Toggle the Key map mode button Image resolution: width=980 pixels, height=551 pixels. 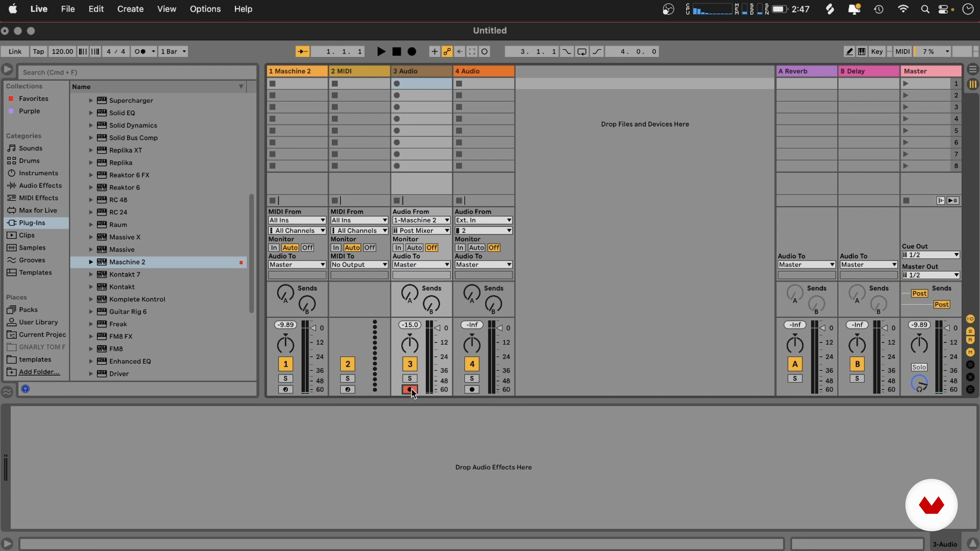[x=877, y=51]
